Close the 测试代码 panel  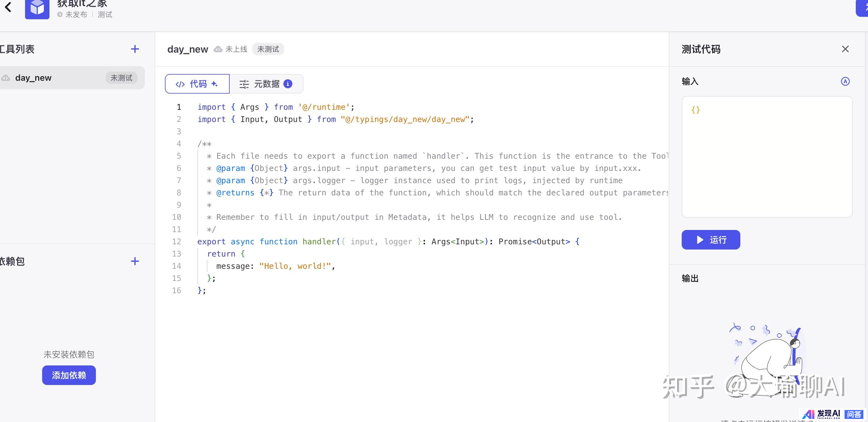[x=845, y=49]
